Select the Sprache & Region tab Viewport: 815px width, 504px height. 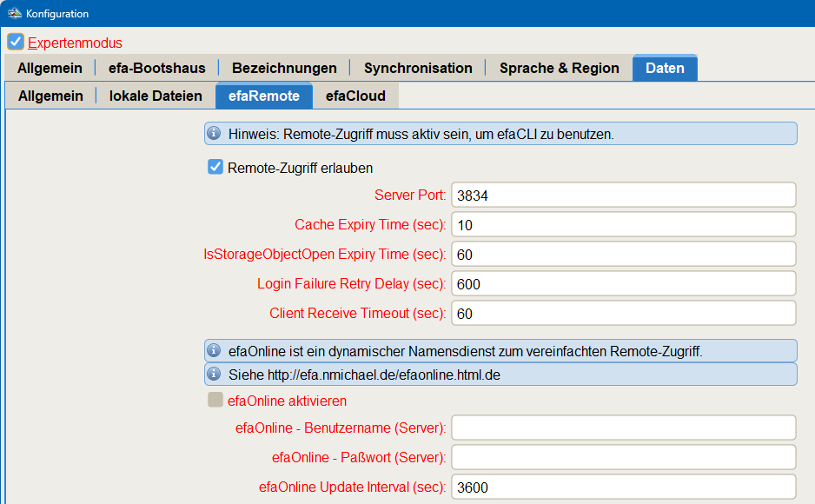[x=559, y=68]
